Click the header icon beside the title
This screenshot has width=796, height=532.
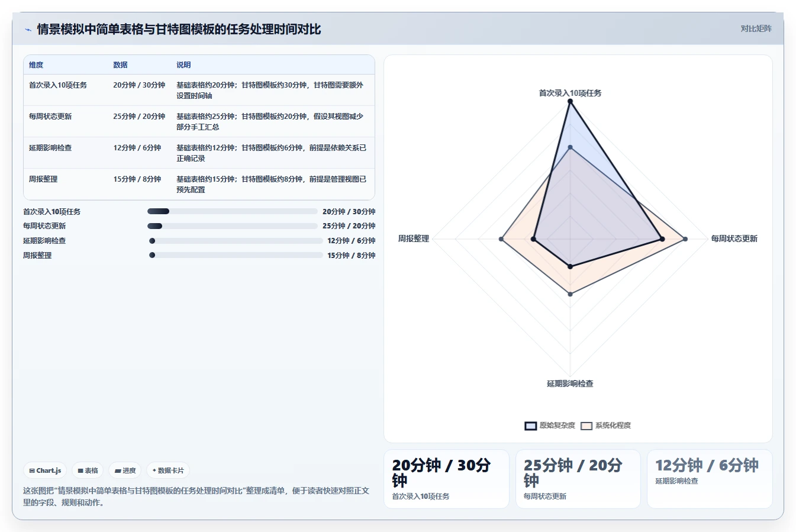click(28, 29)
